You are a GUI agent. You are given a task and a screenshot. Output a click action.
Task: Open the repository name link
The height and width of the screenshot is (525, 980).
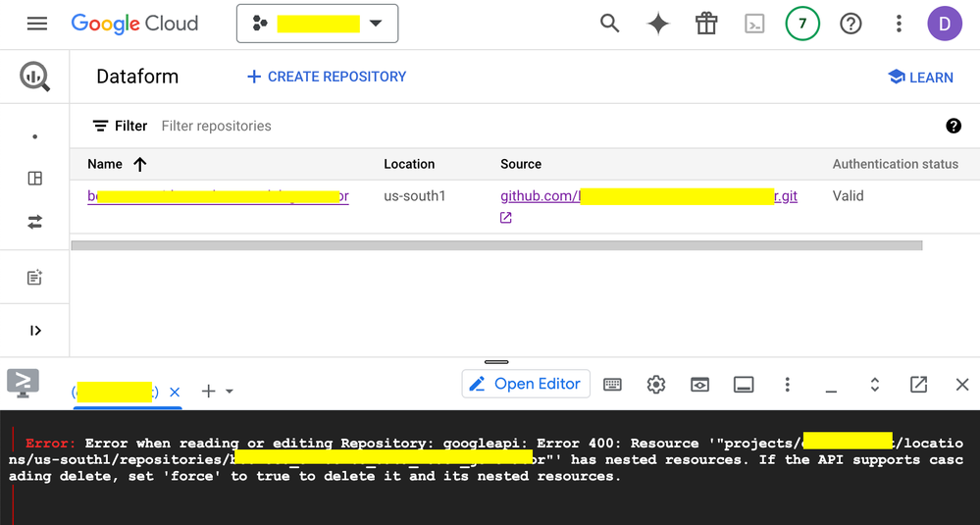pyautogui.click(x=218, y=196)
